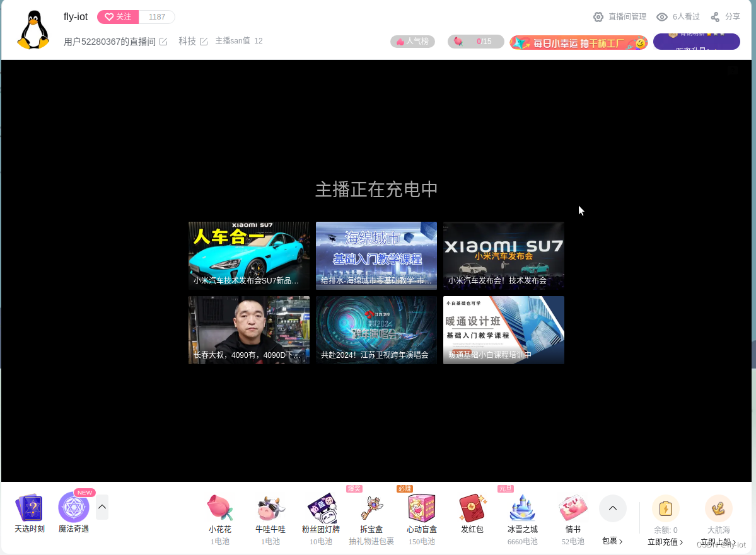This screenshot has height=555, width=756.
Task: Open 直播间管理 settings gear
Action: tap(598, 17)
